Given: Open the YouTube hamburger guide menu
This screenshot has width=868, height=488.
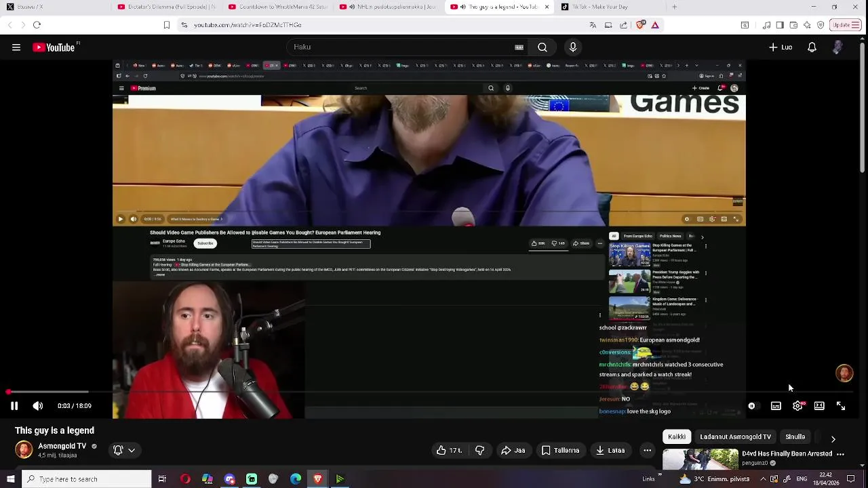Looking at the screenshot, I should [16, 47].
